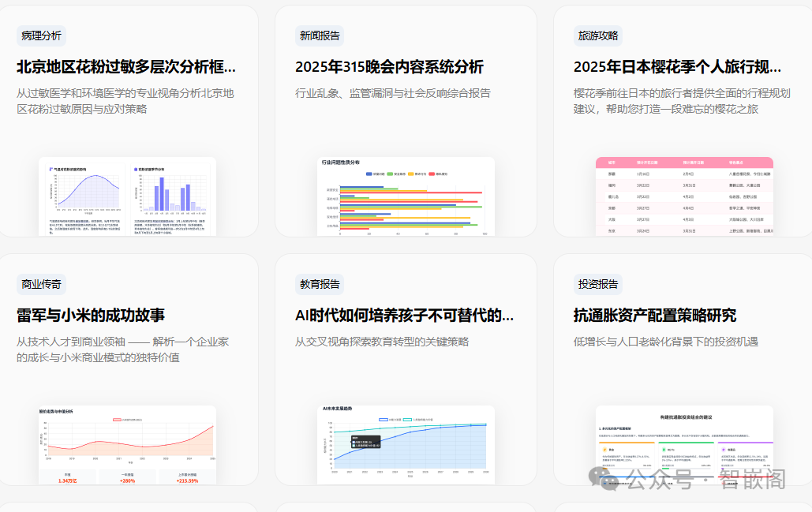Select the 投资报告 category tag
The width and height of the screenshot is (812, 512).
pos(597,283)
